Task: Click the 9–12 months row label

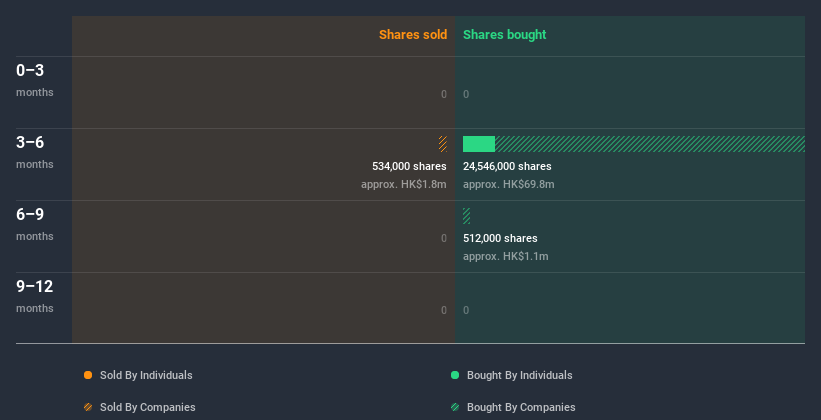Action: point(35,296)
